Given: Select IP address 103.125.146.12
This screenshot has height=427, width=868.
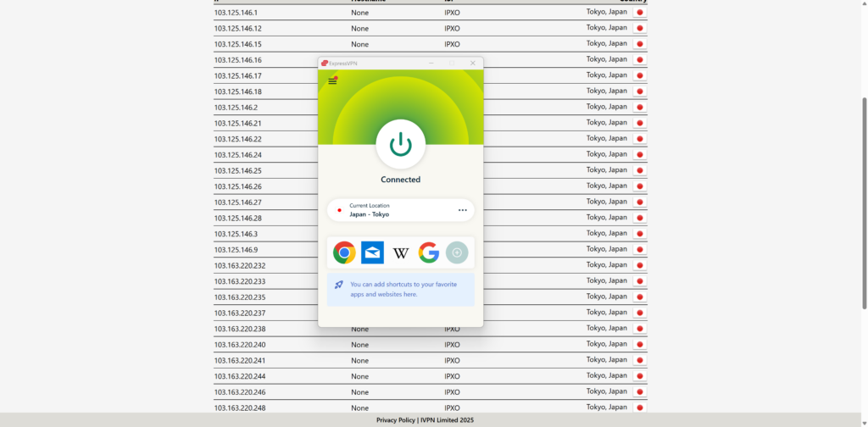Looking at the screenshot, I should click(238, 28).
